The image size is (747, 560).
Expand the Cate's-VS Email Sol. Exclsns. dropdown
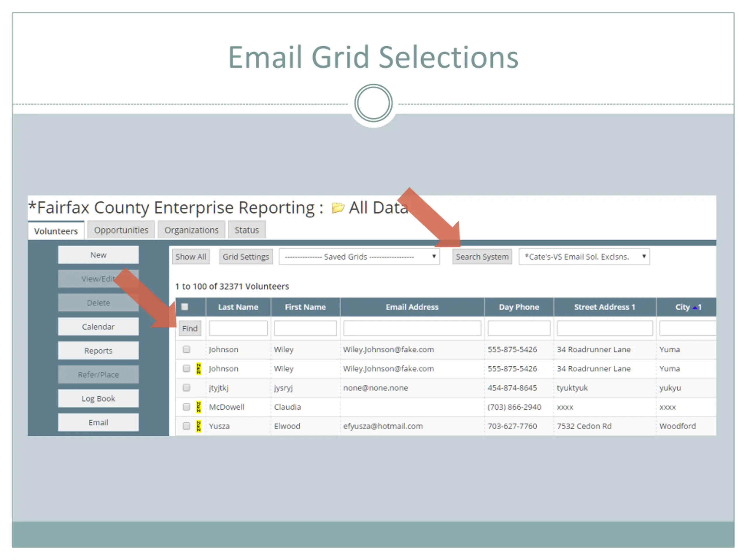584,257
